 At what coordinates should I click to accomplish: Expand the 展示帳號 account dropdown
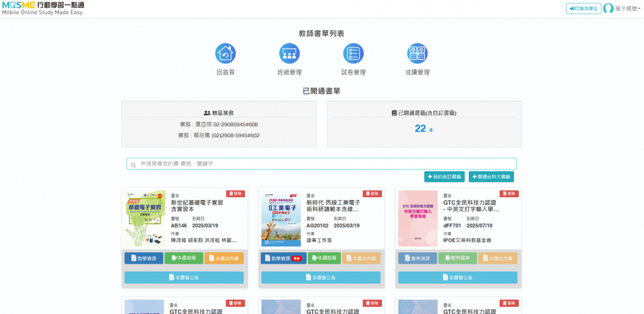point(628,8)
